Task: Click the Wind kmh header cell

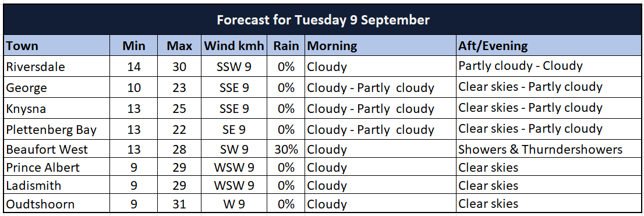Action: [233, 45]
